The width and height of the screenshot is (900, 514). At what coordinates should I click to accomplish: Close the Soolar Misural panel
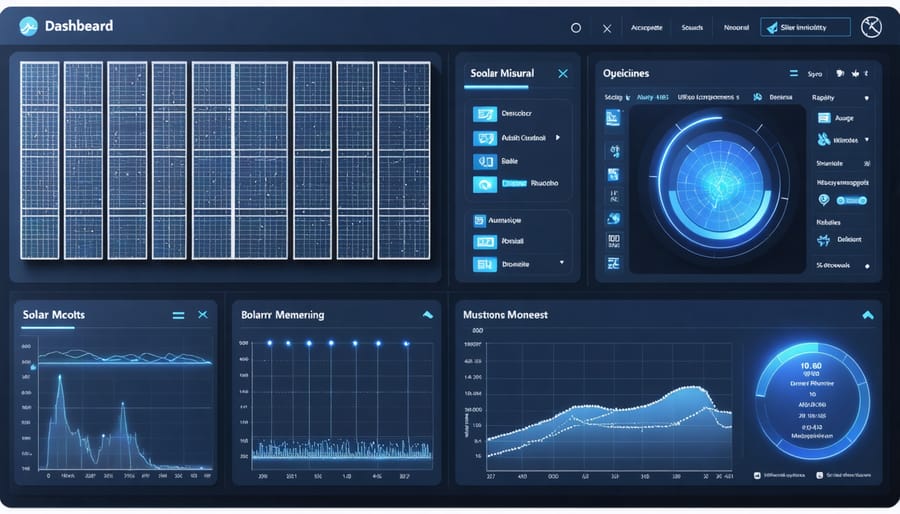click(563, 73)
